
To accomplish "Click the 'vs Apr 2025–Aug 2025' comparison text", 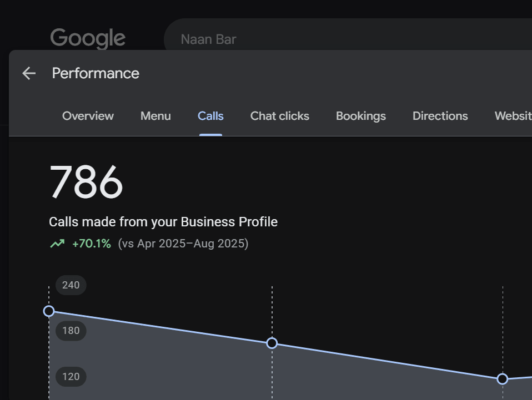I will click(183, 244).
